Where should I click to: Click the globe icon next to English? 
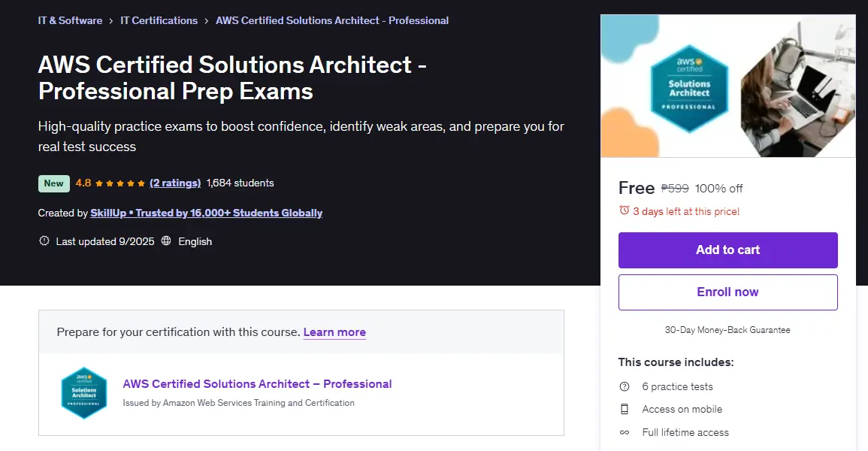tap(166, 241)
